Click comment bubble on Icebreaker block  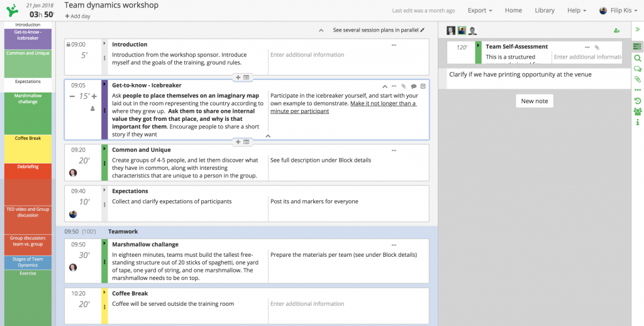pos(413,86)
